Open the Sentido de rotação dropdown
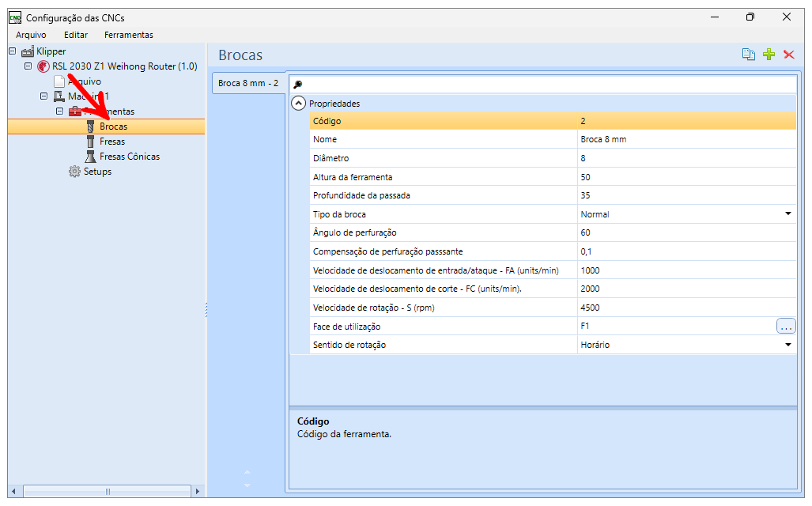The width and height of the screenshot is (812, 506). coord(787,345)
